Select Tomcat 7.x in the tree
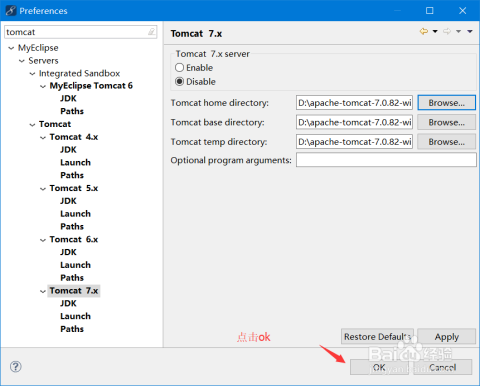Image resolution: width=480 pixels, height=386 pixels. [x=74, y=291]
